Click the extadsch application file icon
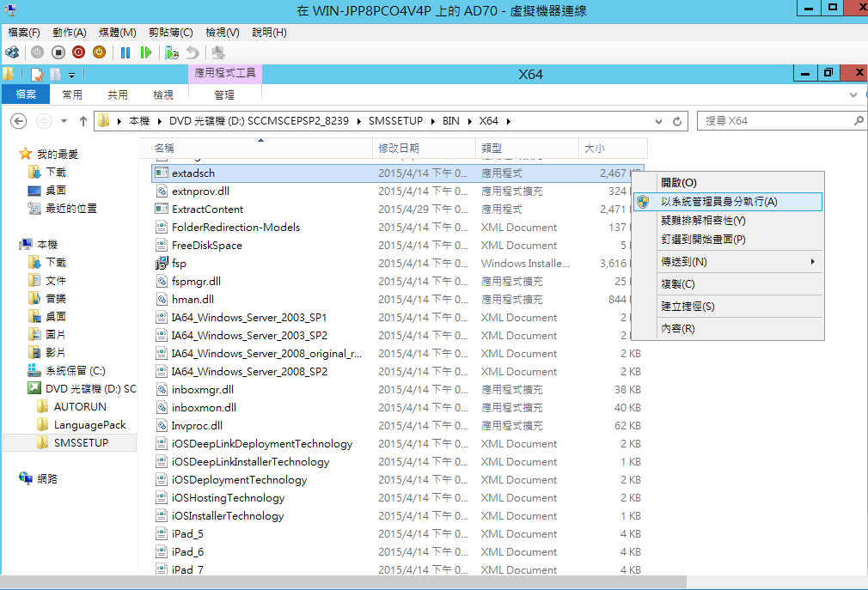Screen dimensions: 868x590 (x=162, y=173)
